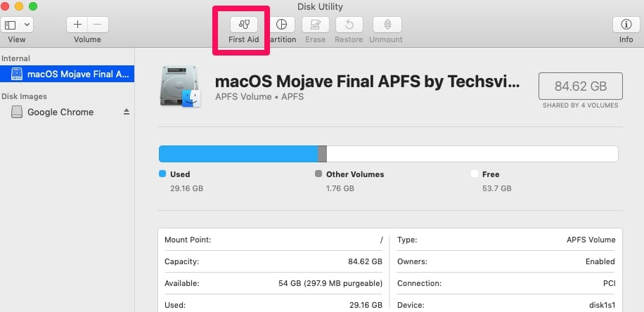The image size is (644, 312).
Task: Click the Type APFS Volume row
Action: coord(506,240)
